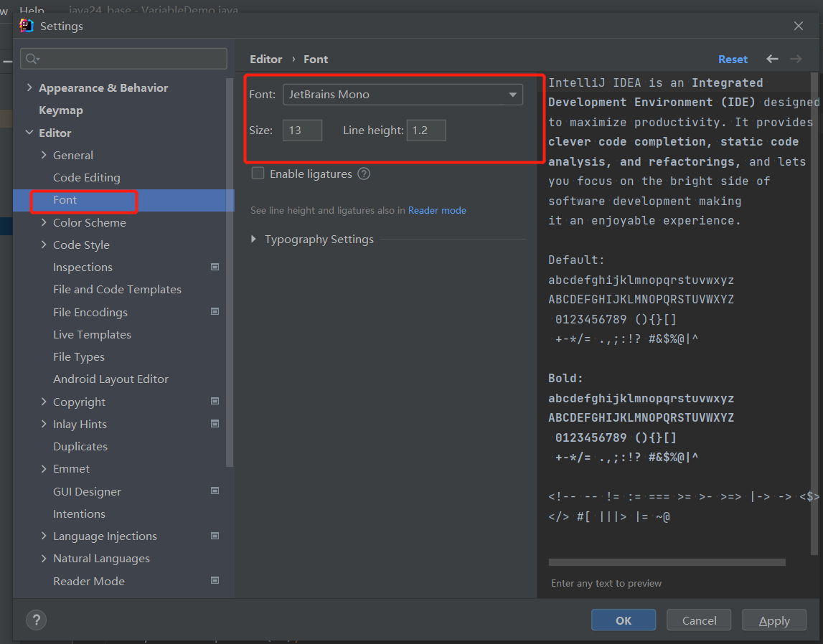Screen dimensions: 823x644
Task: Click the Reset link
Action: [733, 60]
